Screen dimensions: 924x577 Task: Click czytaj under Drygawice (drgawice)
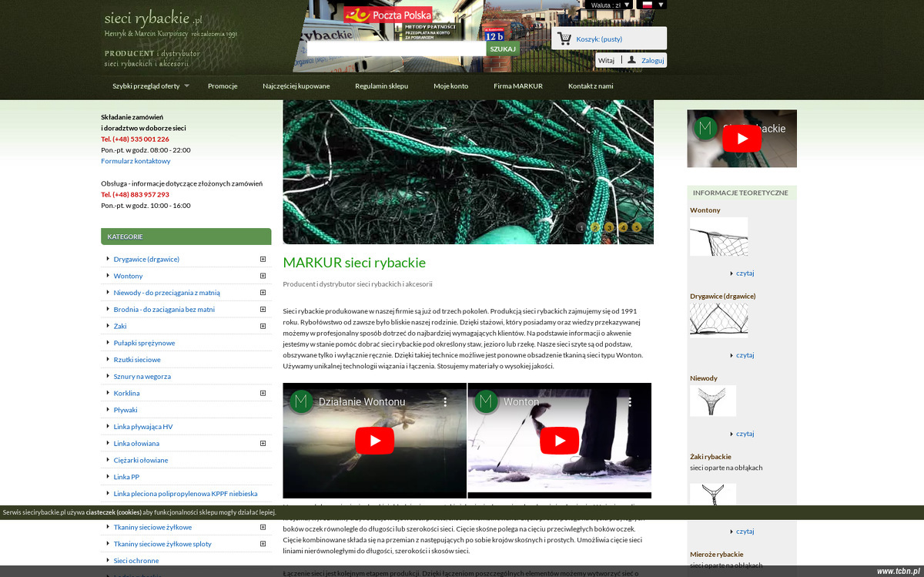745,355
